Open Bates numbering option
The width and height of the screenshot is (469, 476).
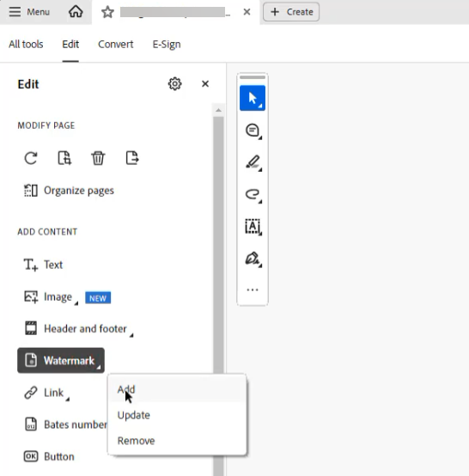(x=65, y=424)
